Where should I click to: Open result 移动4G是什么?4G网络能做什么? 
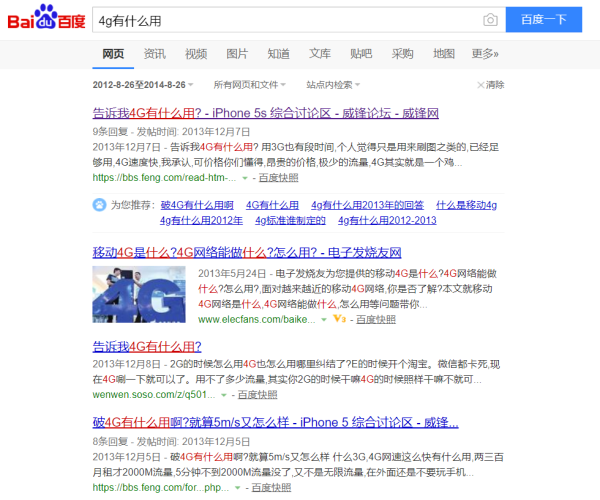point(246,252)
